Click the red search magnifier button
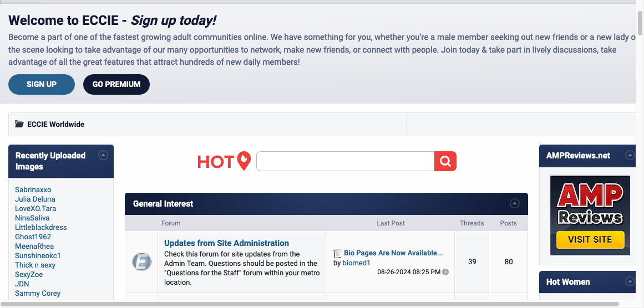 pyautogui.click(x=445, y=161)
